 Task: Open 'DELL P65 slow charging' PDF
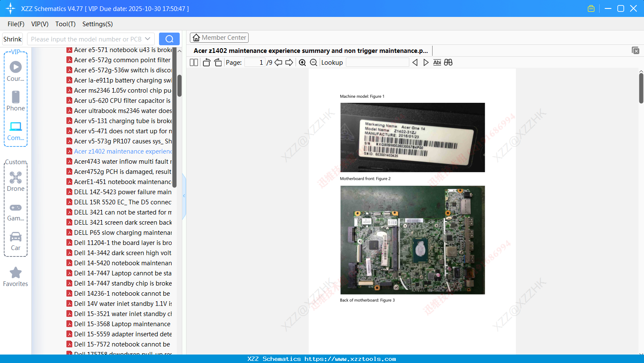point(119,233)
